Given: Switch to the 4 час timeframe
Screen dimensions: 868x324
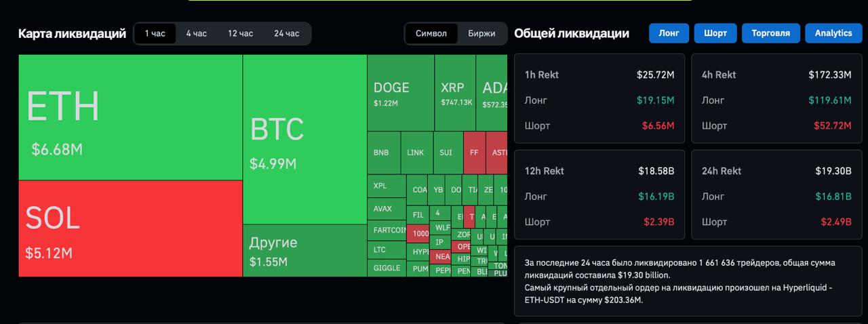Looking at the screenshot, I should 197,33.
